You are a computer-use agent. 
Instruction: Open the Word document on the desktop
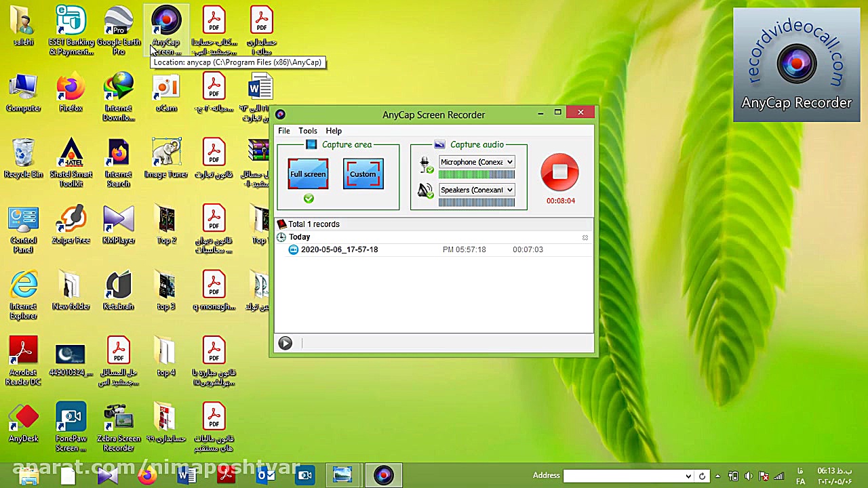[x=260, y=97]
